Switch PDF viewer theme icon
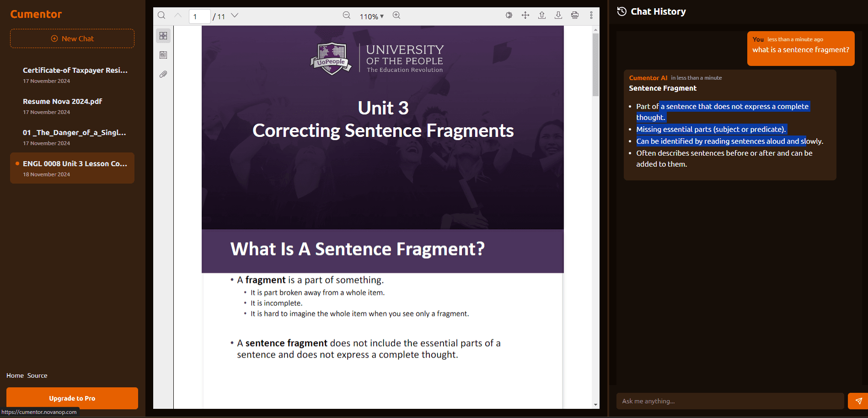 pos(509,16)
